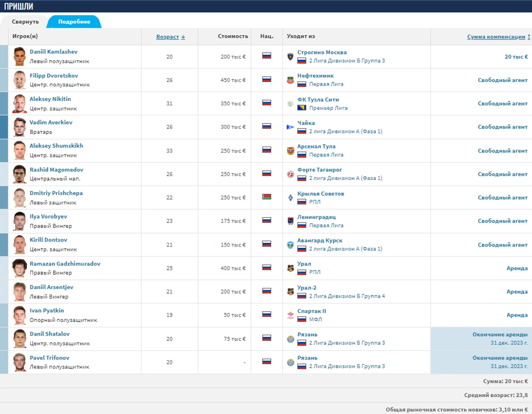Select the Подробнее tab
Viewport: 532px width, 414px height.
74,22
